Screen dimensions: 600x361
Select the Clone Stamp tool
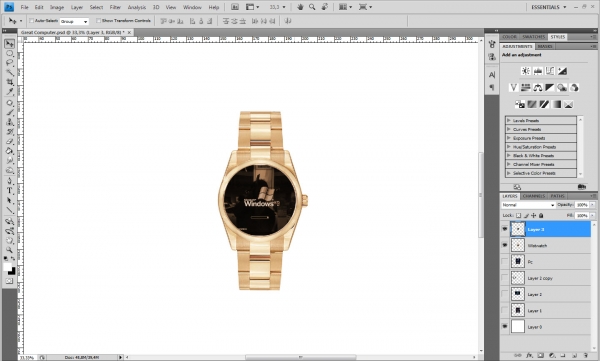10,122
